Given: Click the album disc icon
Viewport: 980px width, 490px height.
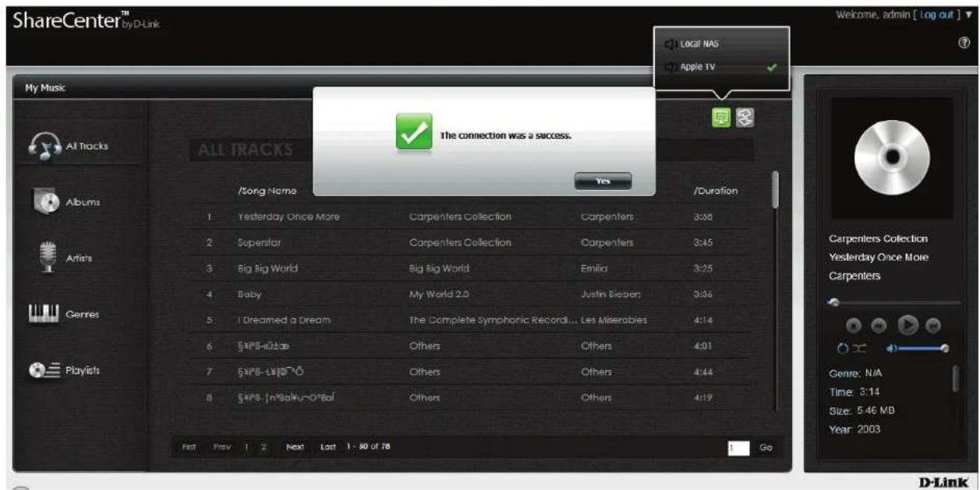Looking at the screenshot, I should [x=47, y=201].
